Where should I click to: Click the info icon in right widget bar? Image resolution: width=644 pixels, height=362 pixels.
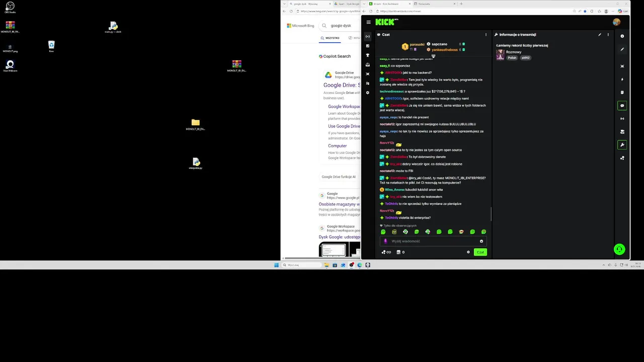click(x=622, y=36)
